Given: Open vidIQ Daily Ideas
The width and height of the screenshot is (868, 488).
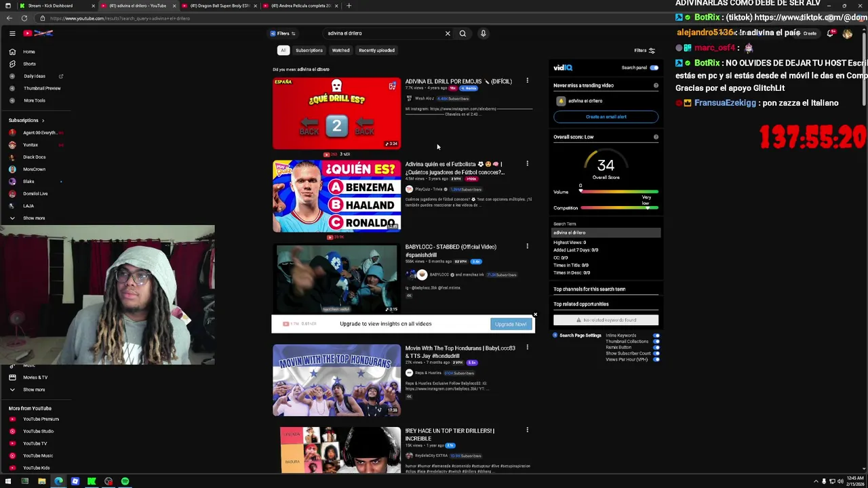Looking at the screenshot, I should [35, 76].
